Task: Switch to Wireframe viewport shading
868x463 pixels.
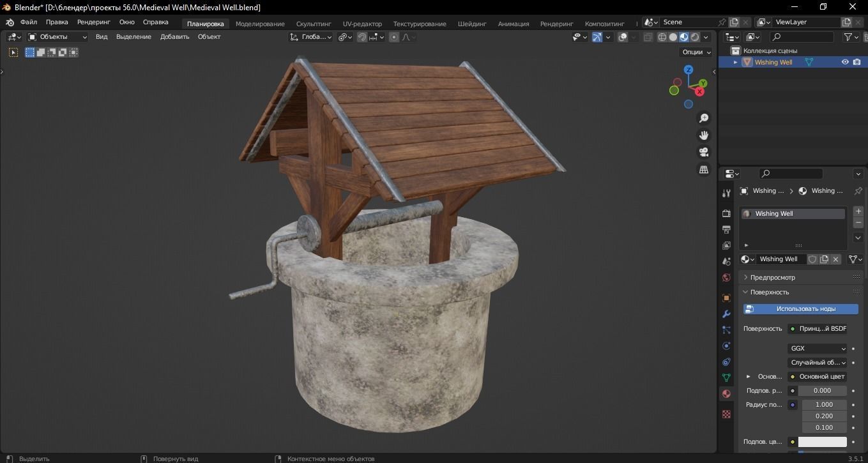Action: (x=662, y=36)
